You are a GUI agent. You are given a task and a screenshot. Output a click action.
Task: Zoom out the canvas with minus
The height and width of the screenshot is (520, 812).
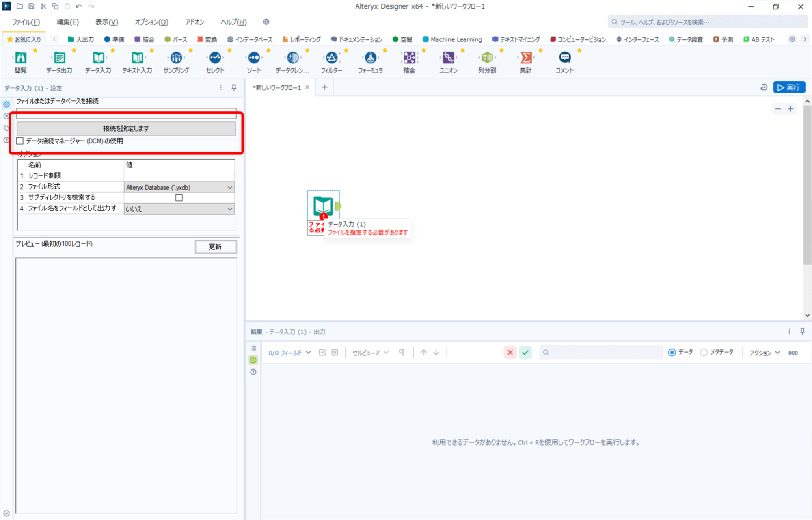point(778,109)
